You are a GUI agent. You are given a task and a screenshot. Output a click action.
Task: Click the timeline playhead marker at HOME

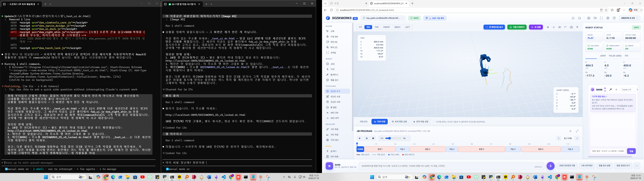[x=357, y=144]
